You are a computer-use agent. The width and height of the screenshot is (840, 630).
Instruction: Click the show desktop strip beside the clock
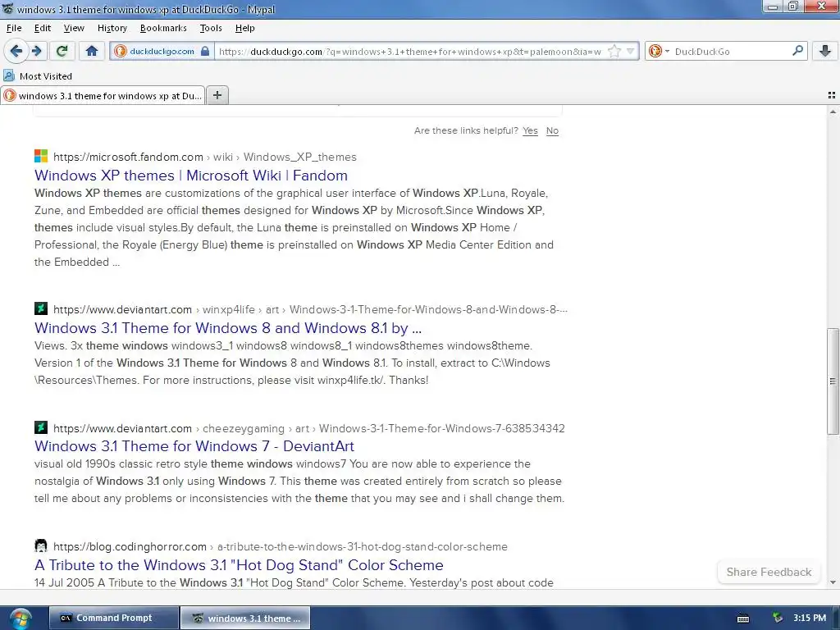(836, 618)
